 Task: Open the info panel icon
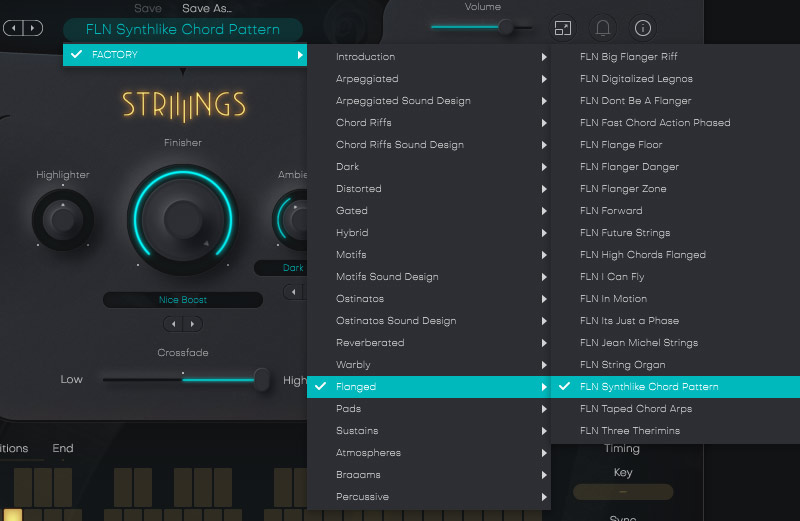[643, 28]
